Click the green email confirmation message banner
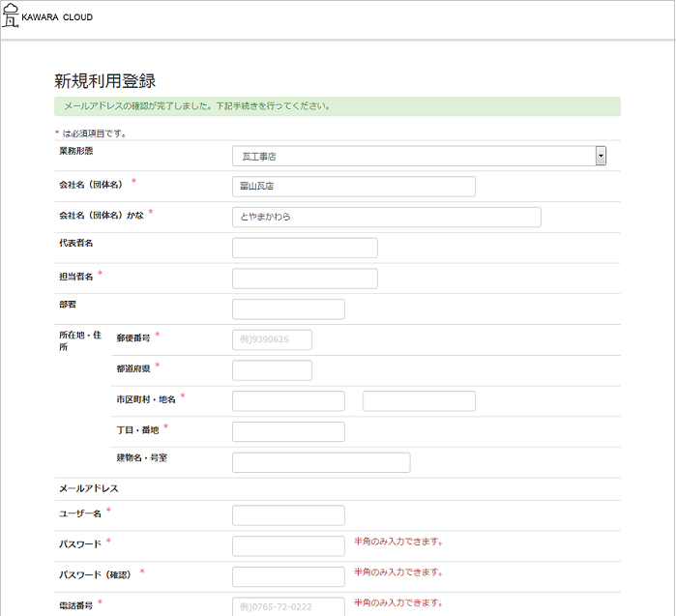This screenshot has height=616, width=676. coord(338,106)
